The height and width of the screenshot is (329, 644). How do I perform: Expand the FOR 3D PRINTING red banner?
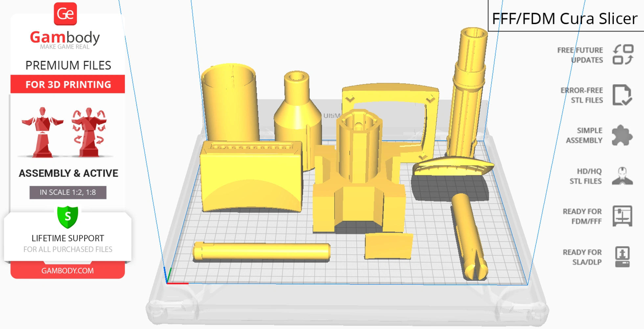[x=67, y=85]
